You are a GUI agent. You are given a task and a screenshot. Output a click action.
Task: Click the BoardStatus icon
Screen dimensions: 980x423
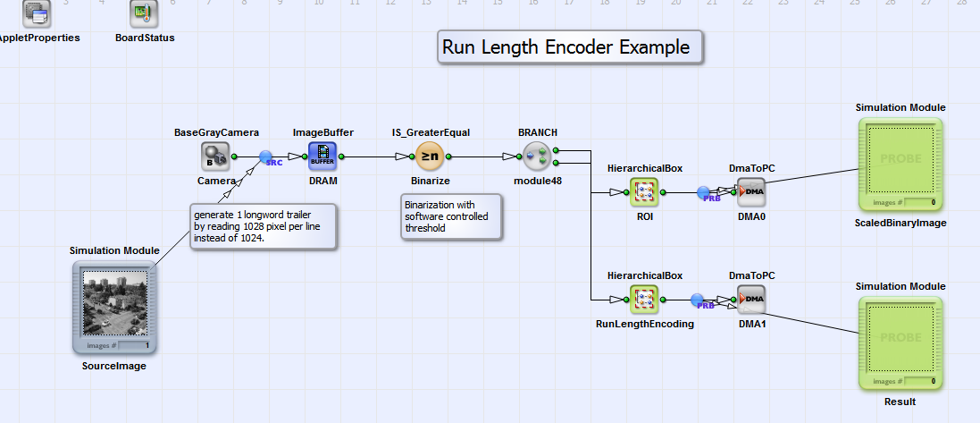tap(144, 13)
